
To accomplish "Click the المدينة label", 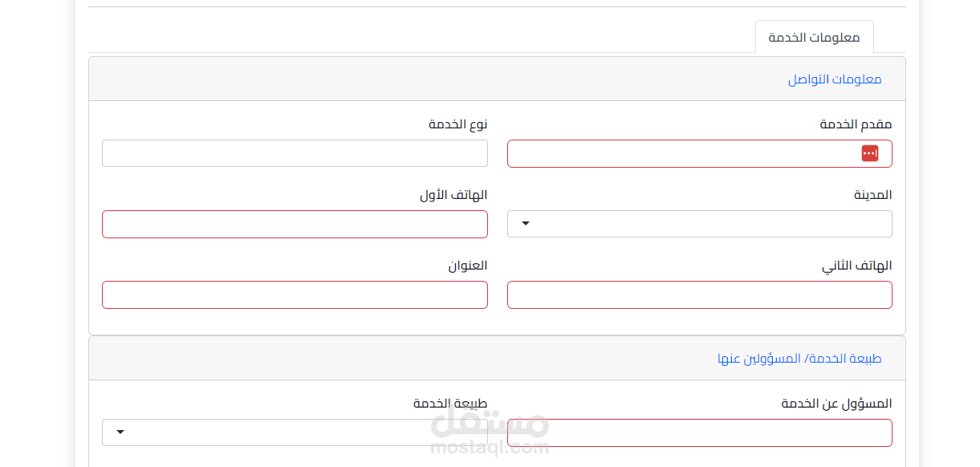I will tap(872, 195).
